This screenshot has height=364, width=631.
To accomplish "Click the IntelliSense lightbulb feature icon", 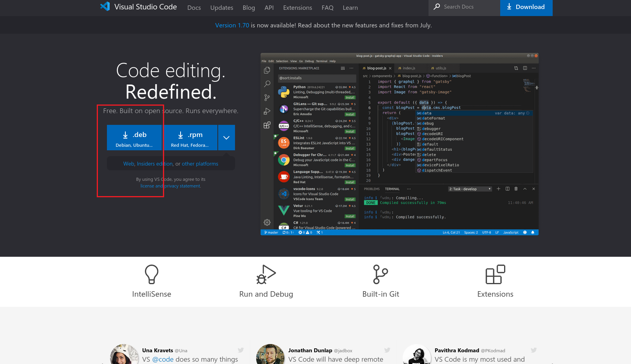I will [152, 274].
